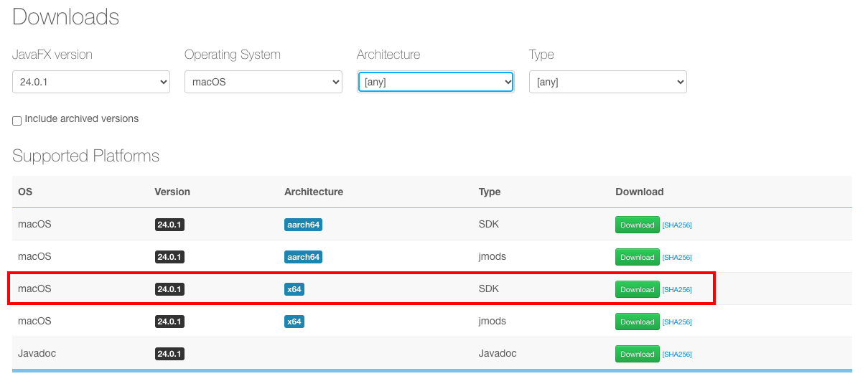Download the macOS aarch64 SDK

tap(637, 225)
